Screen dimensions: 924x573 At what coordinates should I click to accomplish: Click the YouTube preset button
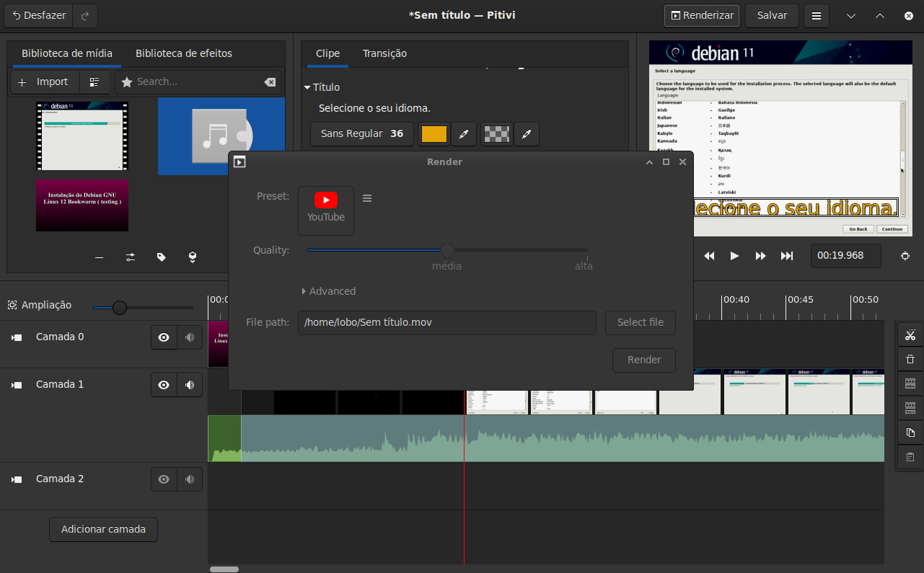(326, 210)
